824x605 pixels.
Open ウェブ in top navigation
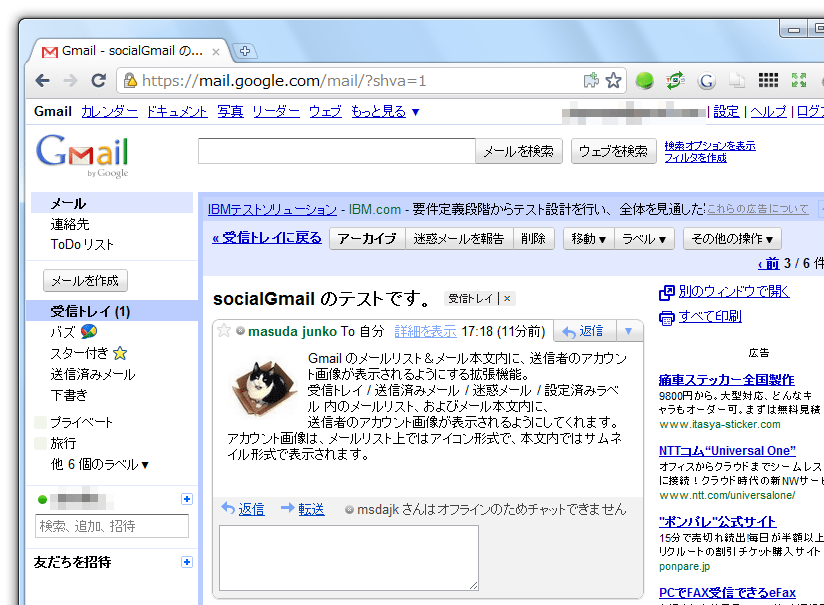[325, 111]
